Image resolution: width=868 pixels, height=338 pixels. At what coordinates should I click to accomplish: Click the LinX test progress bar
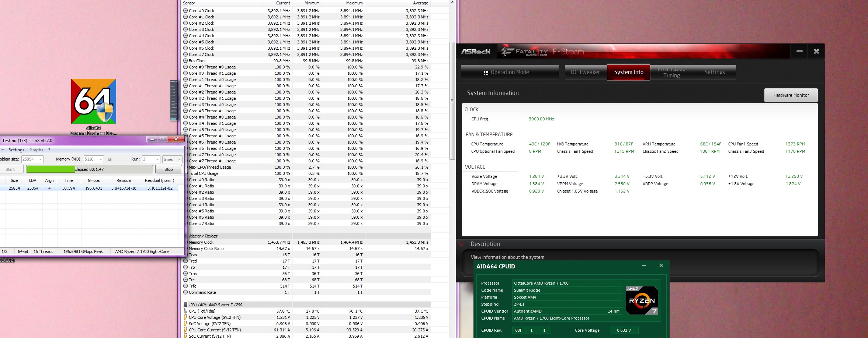tap(89, 169)
